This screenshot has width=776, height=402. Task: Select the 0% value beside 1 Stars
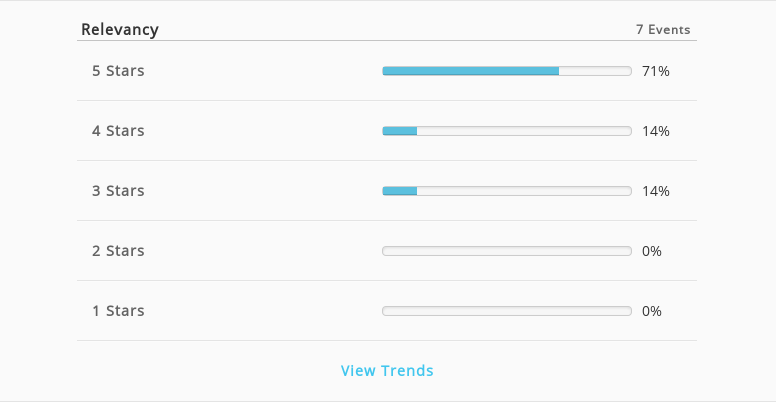click(x=652, y=311)
